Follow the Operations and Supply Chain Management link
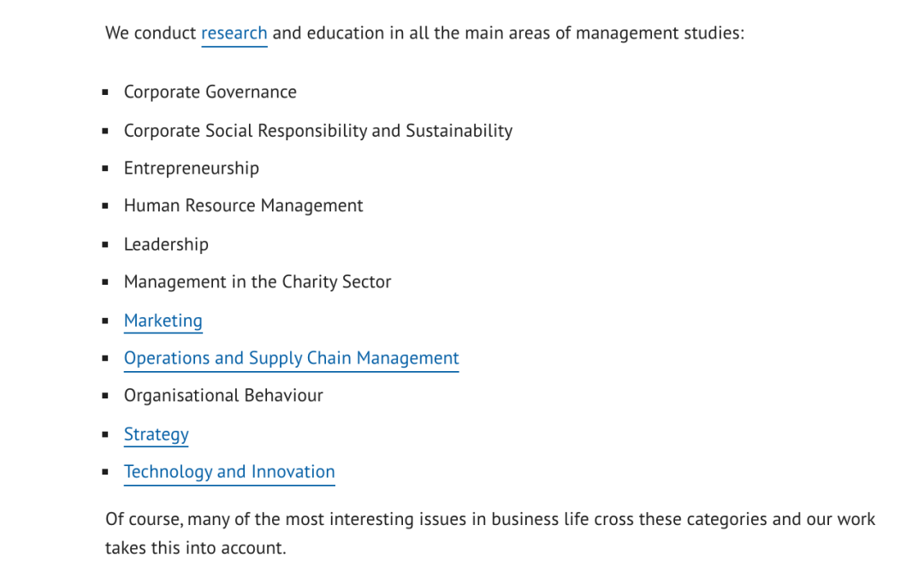 [291, 358]
